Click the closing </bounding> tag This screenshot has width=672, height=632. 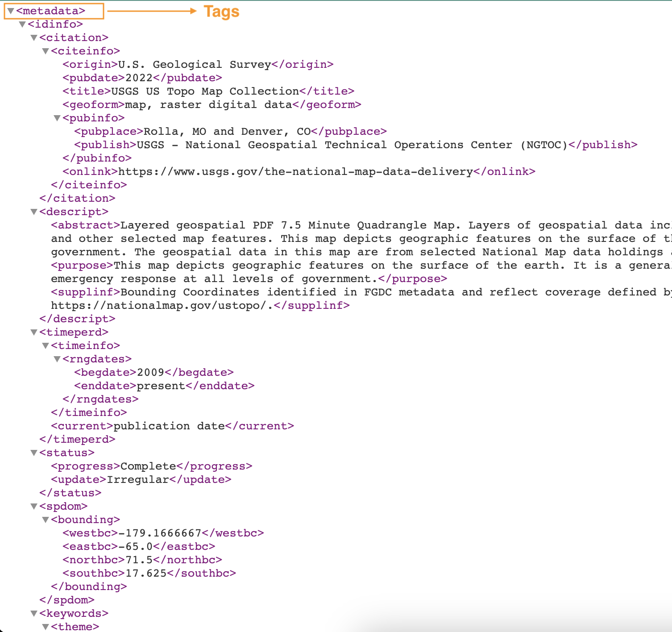pyautogui.click(x=89, y=586)
